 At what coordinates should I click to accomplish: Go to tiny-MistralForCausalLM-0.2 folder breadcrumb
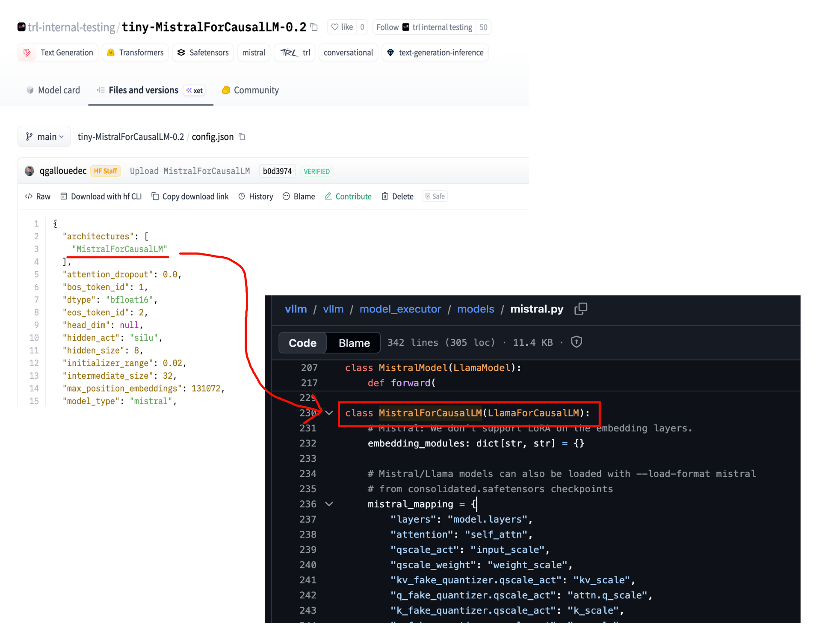click(130, 137)
